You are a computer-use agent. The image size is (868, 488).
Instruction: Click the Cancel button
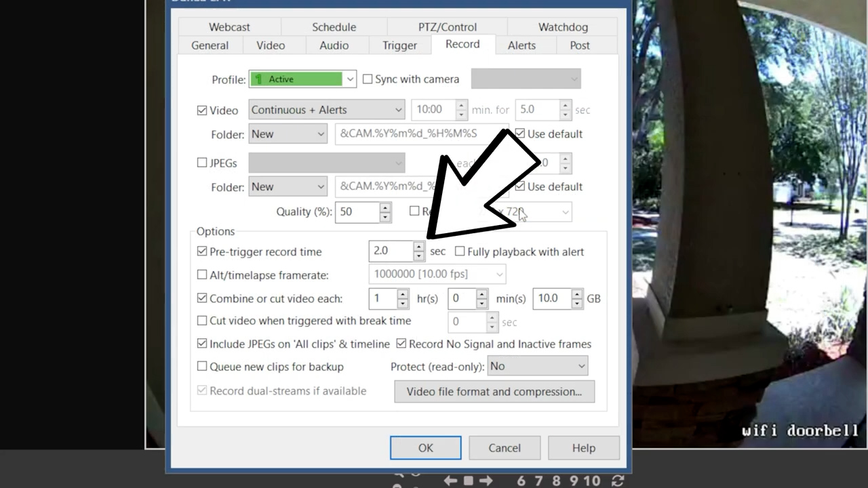(505, 448)
